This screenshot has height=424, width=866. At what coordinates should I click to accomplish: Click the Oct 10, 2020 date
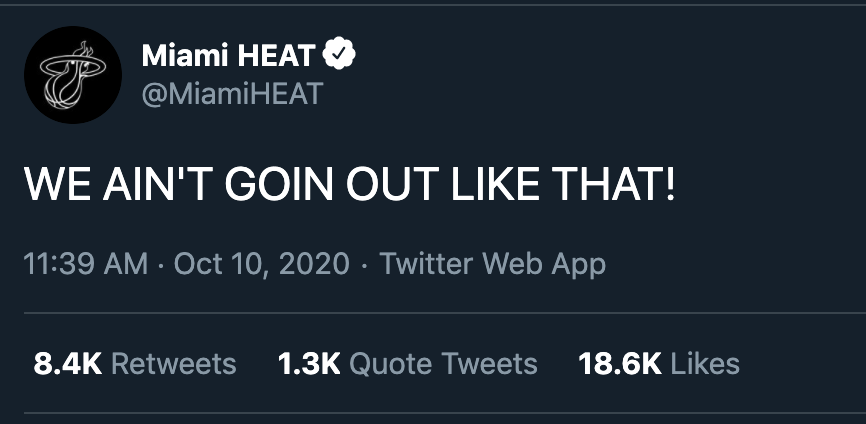pos(261,264)
